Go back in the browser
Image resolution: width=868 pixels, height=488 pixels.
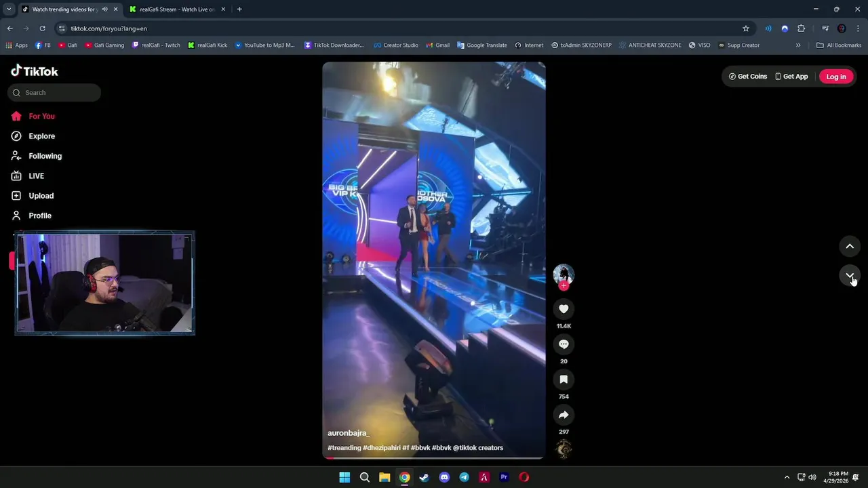[9, 28]
